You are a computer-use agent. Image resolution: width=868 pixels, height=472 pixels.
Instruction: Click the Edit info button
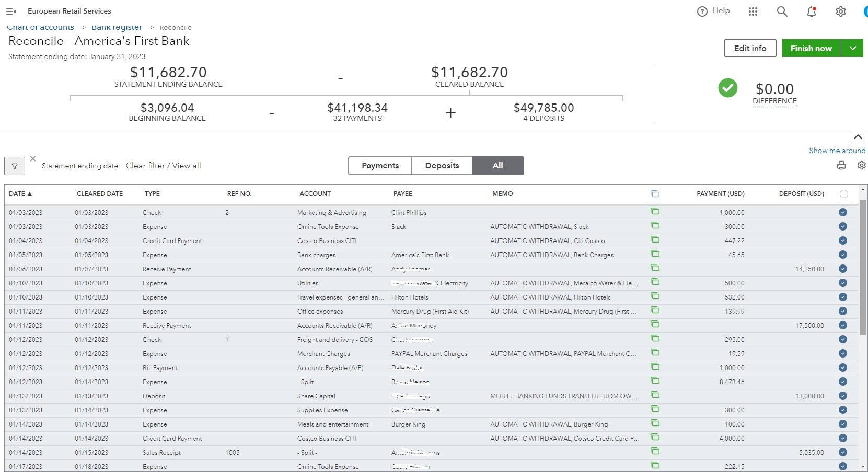pos(750,48)
